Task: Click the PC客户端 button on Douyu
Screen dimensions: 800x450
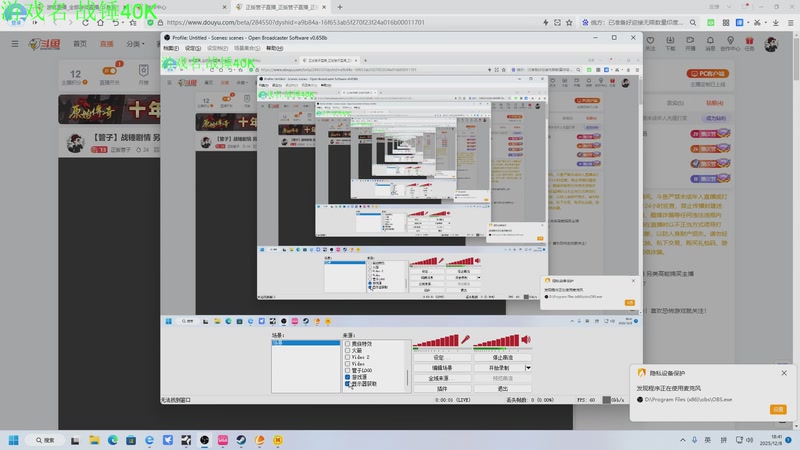Action: (708, 73)
